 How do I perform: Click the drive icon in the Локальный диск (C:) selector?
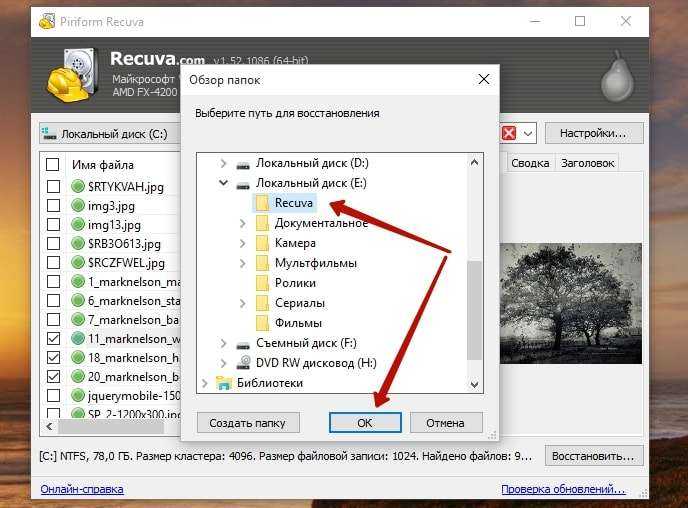(48, 133)
